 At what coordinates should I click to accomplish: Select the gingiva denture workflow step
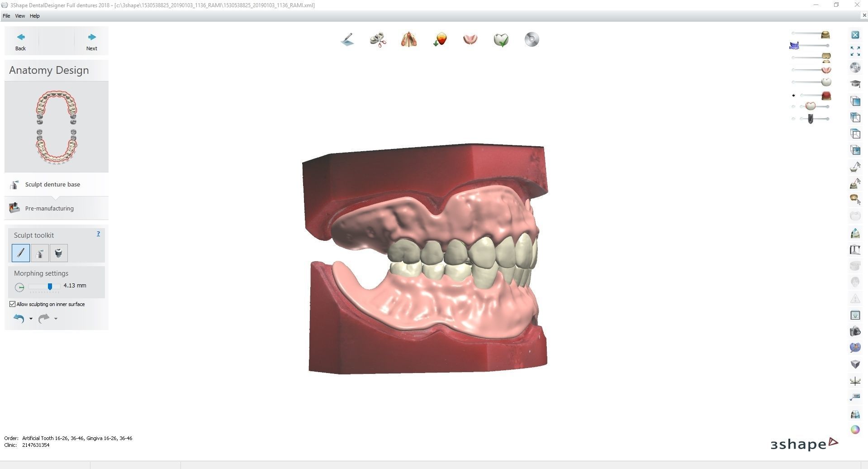(470, 39)
